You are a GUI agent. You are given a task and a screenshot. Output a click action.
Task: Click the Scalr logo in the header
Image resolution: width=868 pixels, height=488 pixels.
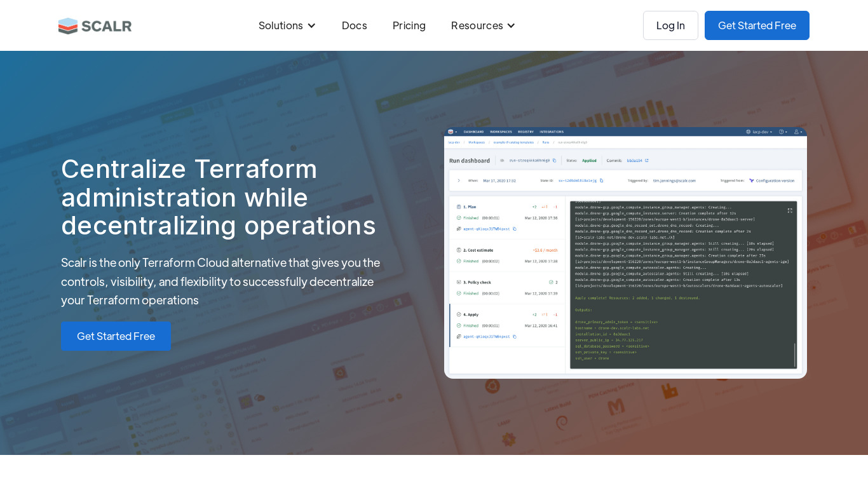(x=95, y=25)
